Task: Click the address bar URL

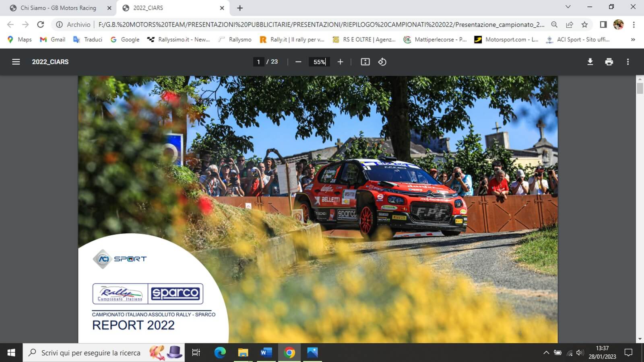Action: point(321,25)
